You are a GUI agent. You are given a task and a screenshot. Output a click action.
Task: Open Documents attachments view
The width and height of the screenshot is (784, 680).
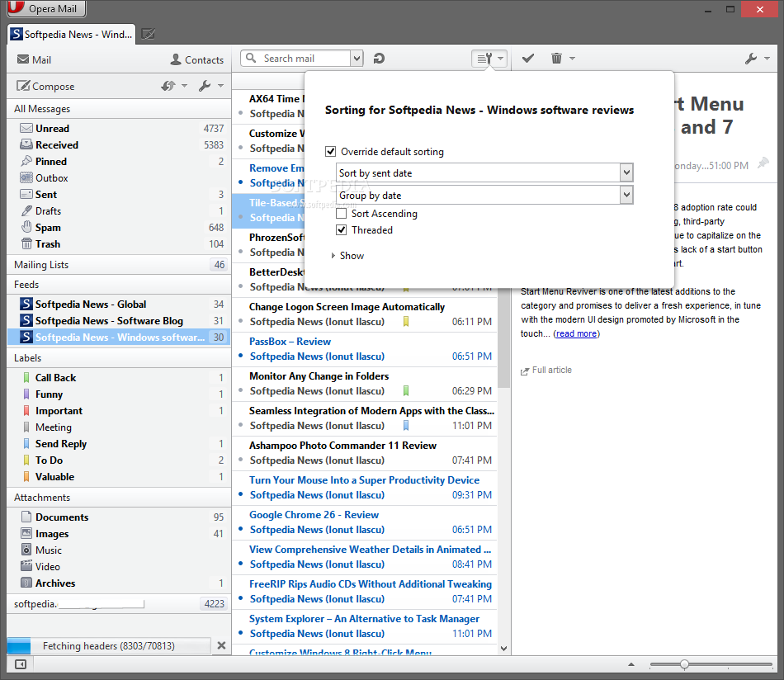coord(120,517)
